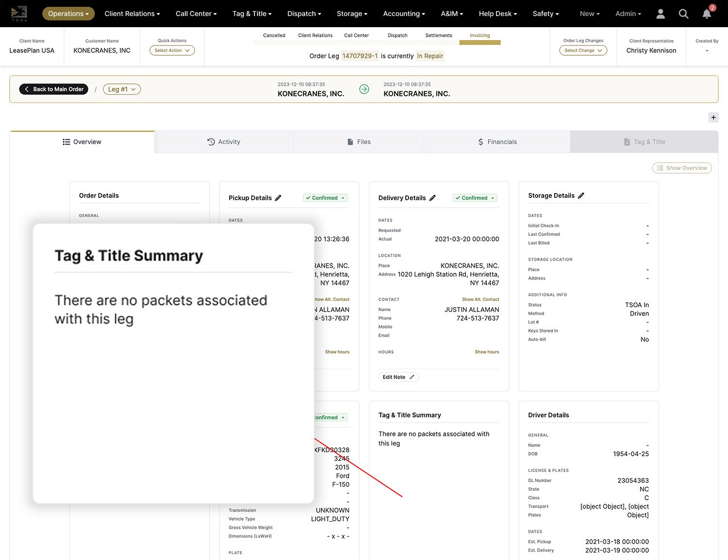The height and width of the screenshot is (560, 728).
Task: Select the Dispatch status step
Action: (x=397, y=35)
